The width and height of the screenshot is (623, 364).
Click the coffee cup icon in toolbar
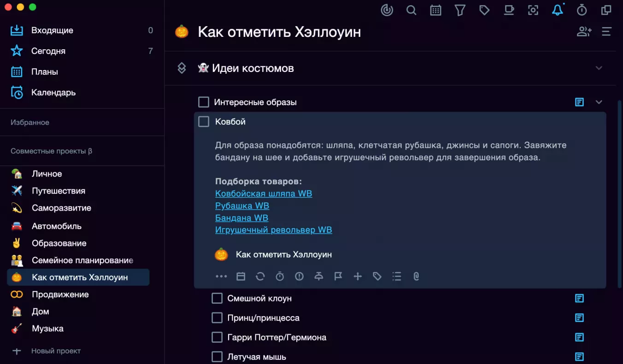509,10
